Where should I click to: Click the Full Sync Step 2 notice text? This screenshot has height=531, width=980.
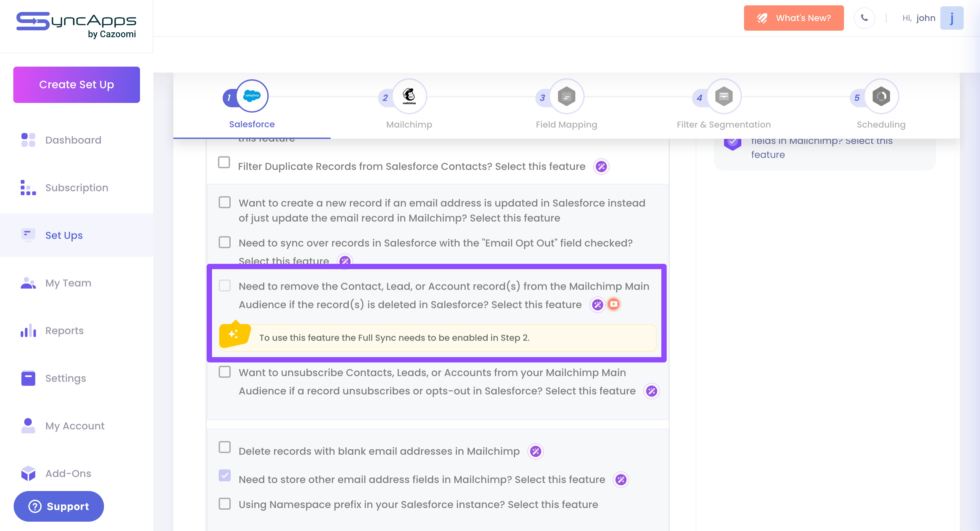coord(394,337)
